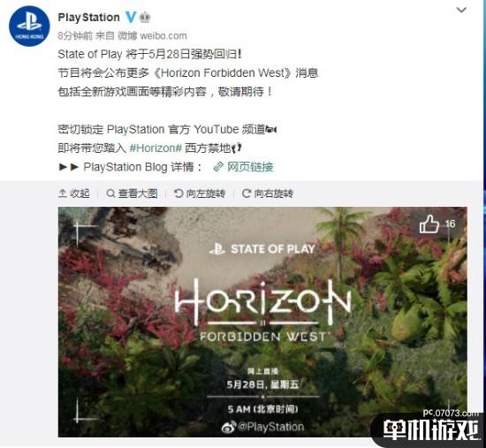Click the blue verified V badge
Viewport: 486px width, 448px height.
pyautogui.click(x=131, y=17)
